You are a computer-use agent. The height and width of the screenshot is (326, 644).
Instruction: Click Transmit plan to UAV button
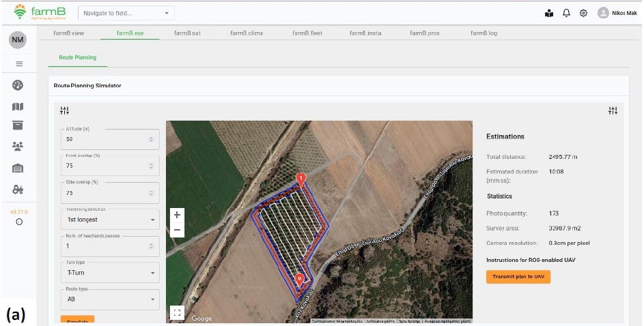[x=518, y=276]
